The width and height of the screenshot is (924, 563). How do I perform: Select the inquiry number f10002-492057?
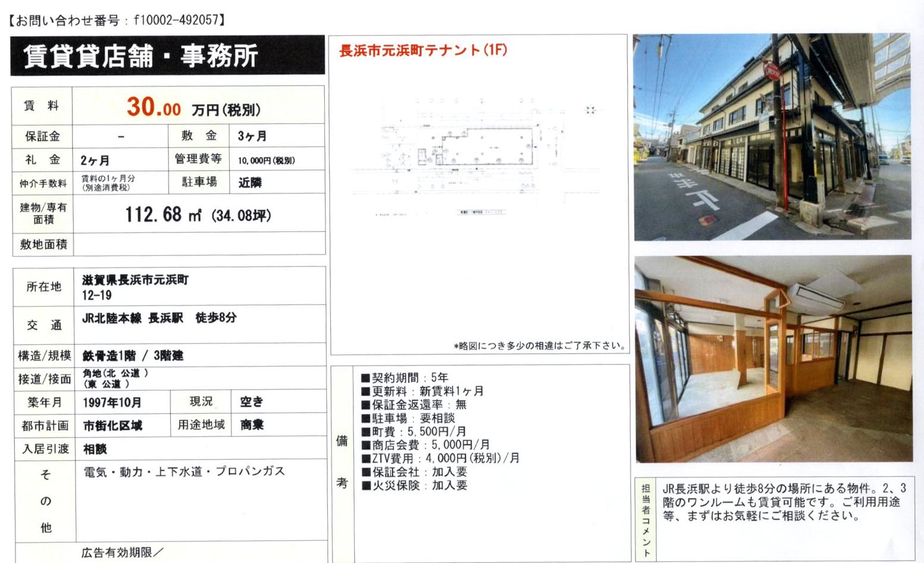(x=176, y=20)
